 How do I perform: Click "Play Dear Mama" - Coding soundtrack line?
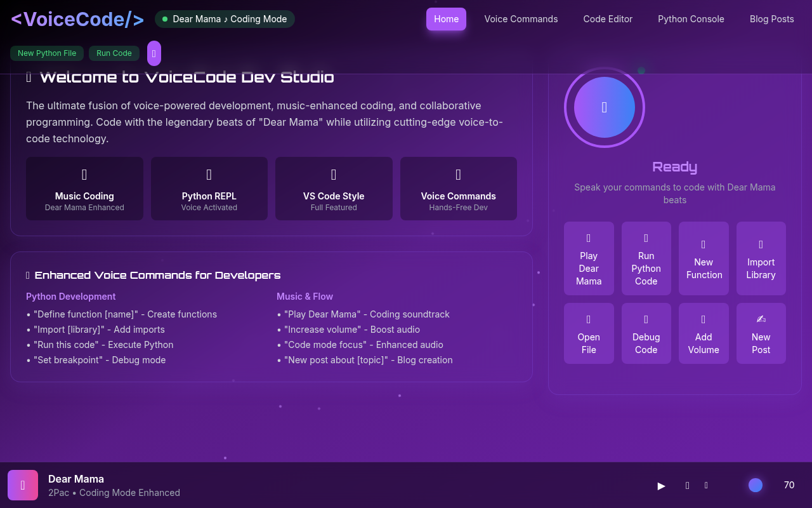[363, 314]
